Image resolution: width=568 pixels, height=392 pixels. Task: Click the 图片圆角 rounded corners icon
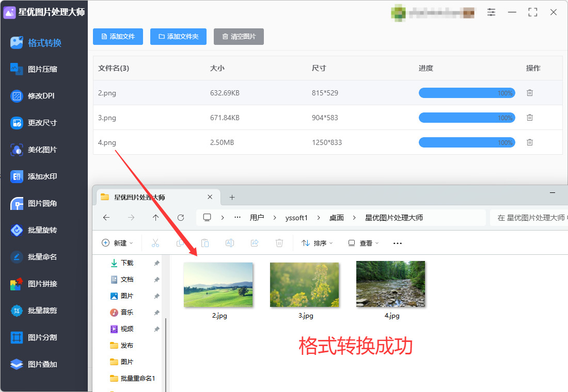(17, 203)
